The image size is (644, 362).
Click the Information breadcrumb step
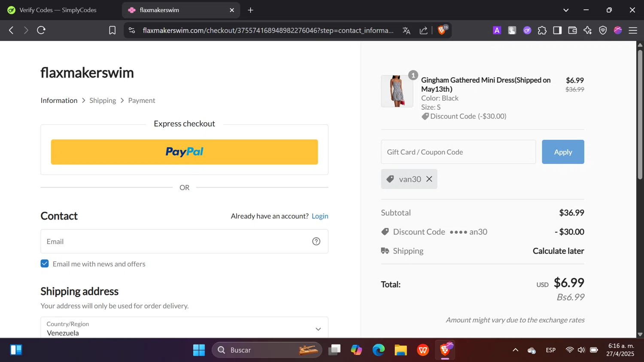59,100
